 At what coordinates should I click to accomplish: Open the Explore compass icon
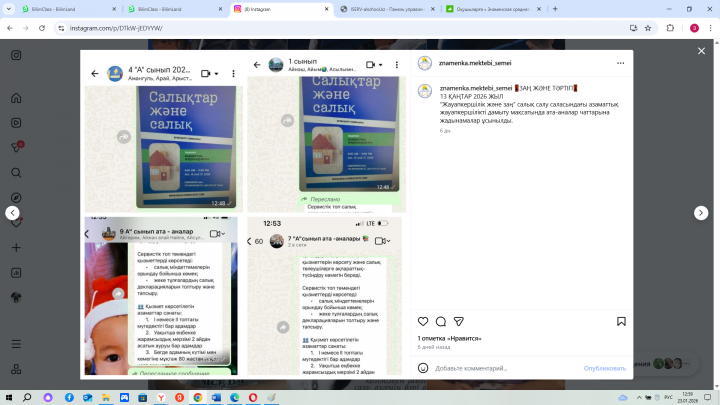[x=16, y=197]
